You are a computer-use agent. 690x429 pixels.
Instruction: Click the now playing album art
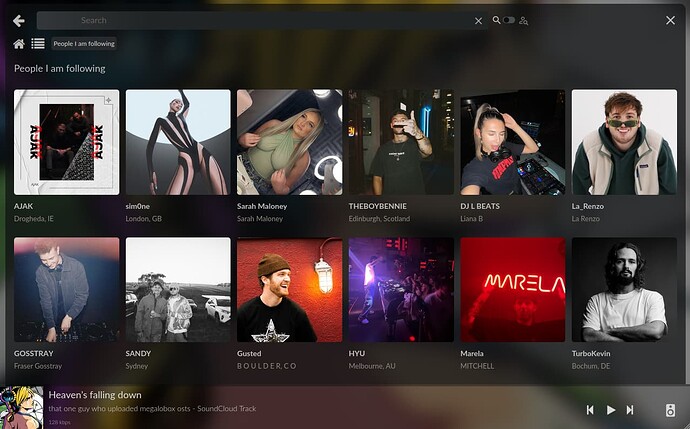point(22,408)
